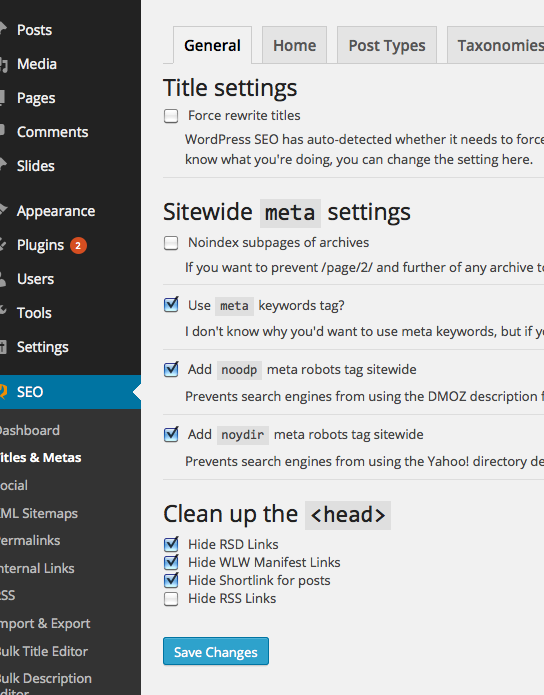Go to Bulk Title Editor

(x=43, y=652)
